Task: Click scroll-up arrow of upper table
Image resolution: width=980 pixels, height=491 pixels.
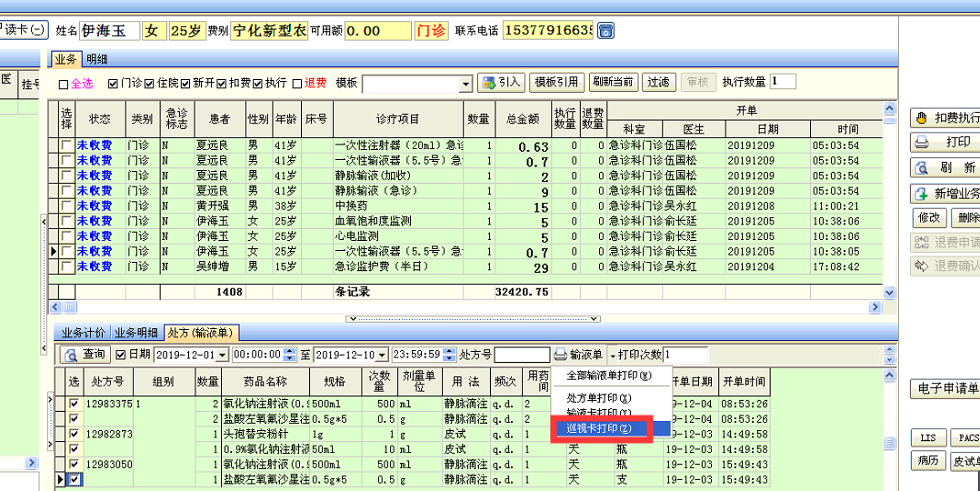Action: pyautogui.click(x=889, y=108)
